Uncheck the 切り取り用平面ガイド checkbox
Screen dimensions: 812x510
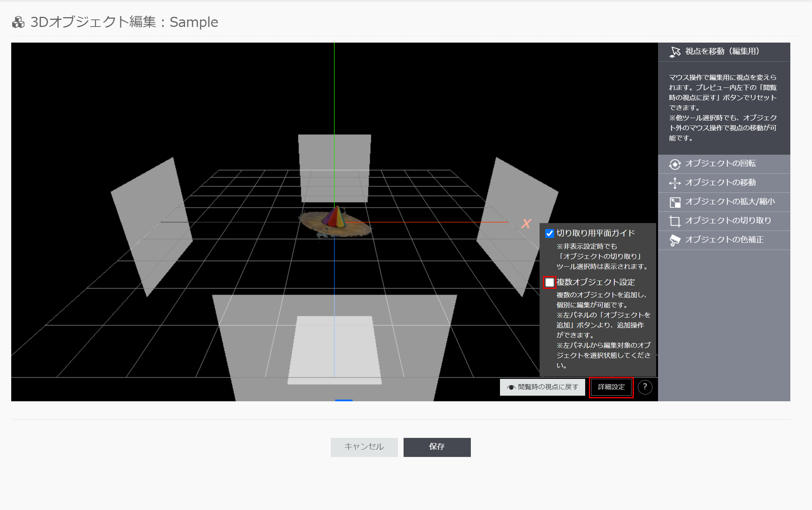549,234
